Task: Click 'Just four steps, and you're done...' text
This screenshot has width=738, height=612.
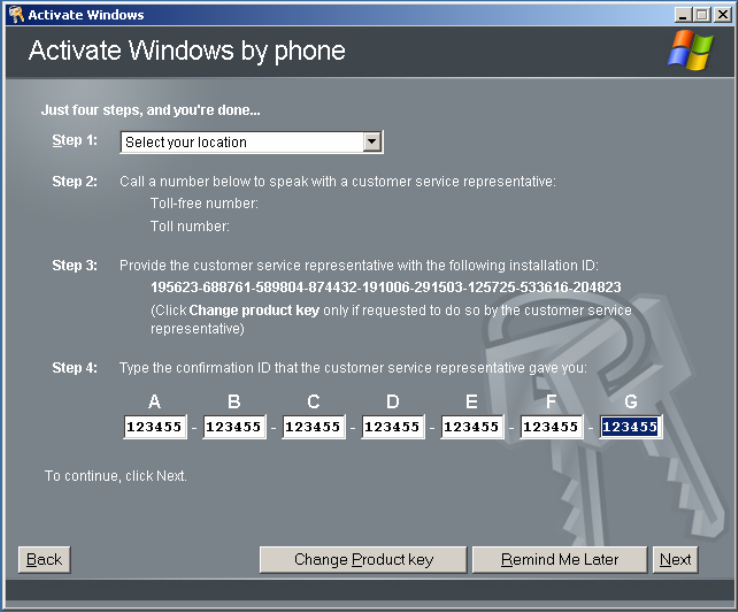Action: [151, 110]
